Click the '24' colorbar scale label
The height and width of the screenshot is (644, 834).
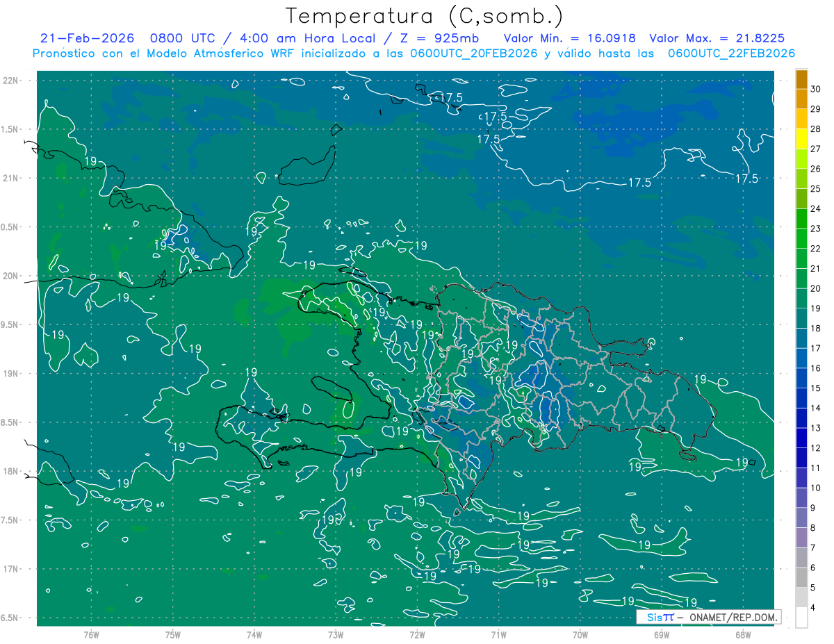(x=815, y=208)
